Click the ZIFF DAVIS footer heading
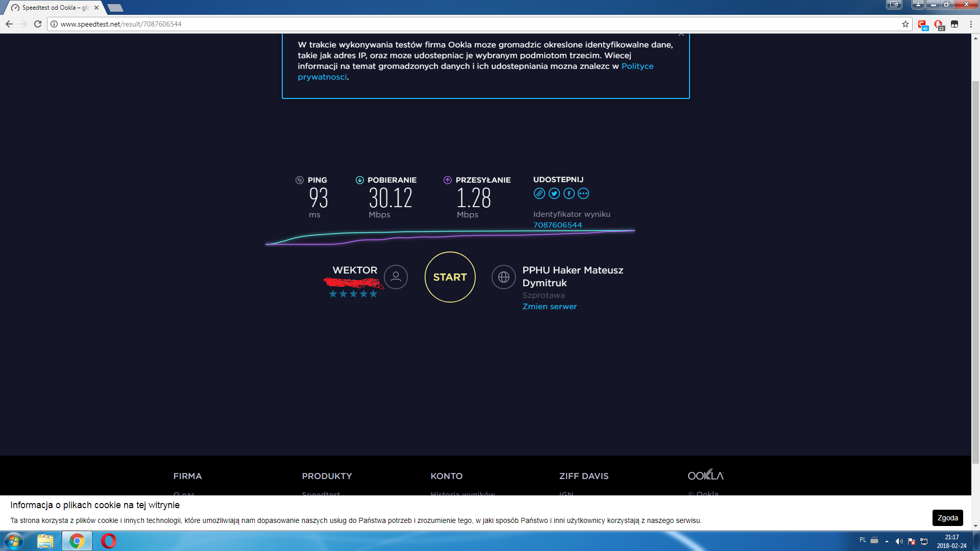The width and height of the screenshot is (980, 551). (x=584, y=476)
